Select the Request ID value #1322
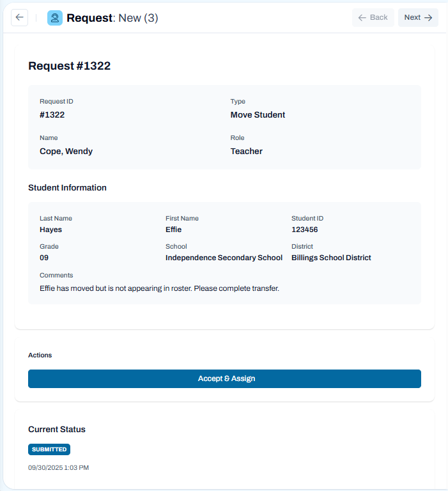448x491 pixels. [52, 115]
